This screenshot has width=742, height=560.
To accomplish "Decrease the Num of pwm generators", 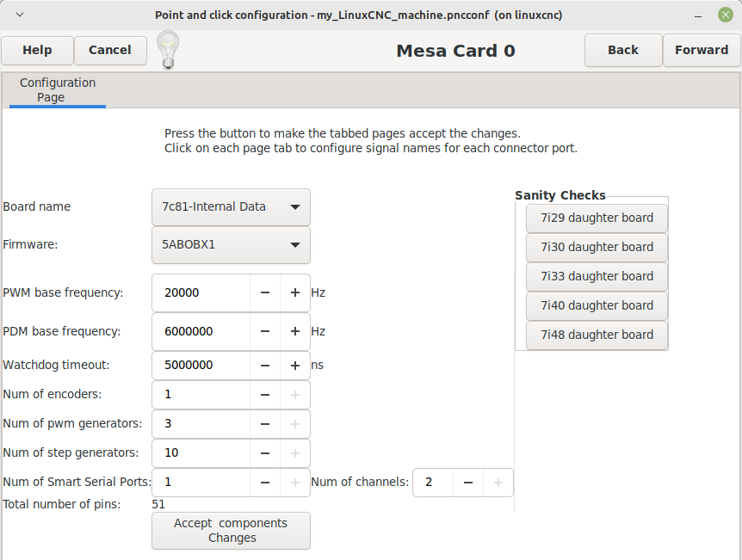I will [265, 424].
